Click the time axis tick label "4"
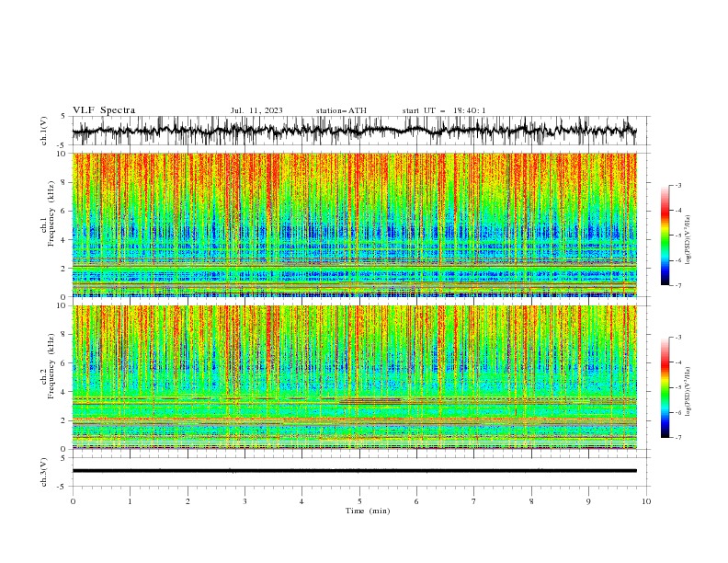Image resolution: width=728 pixels, height=563 pixels. coord(301,501)
